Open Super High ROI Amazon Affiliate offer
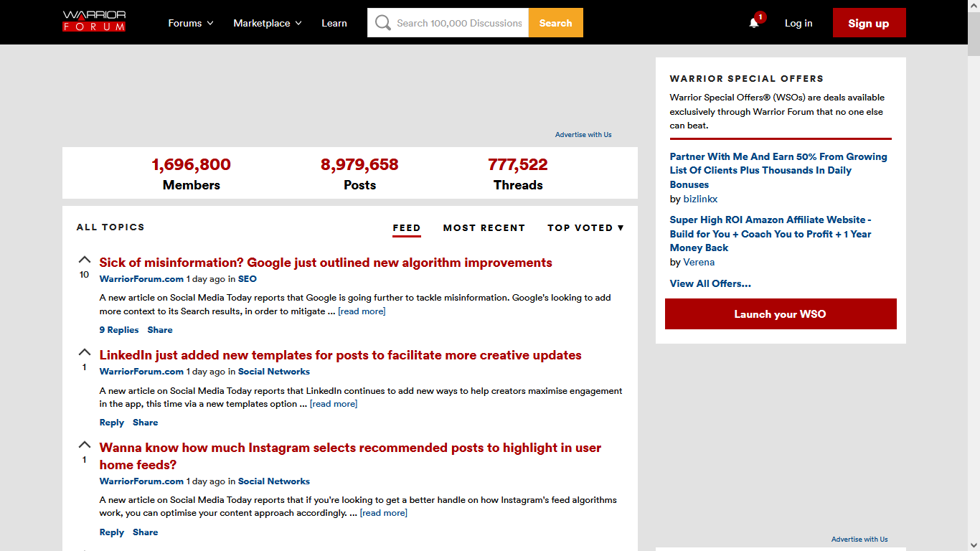Screen dimensions: 980x551 click(x=771, y=234)
